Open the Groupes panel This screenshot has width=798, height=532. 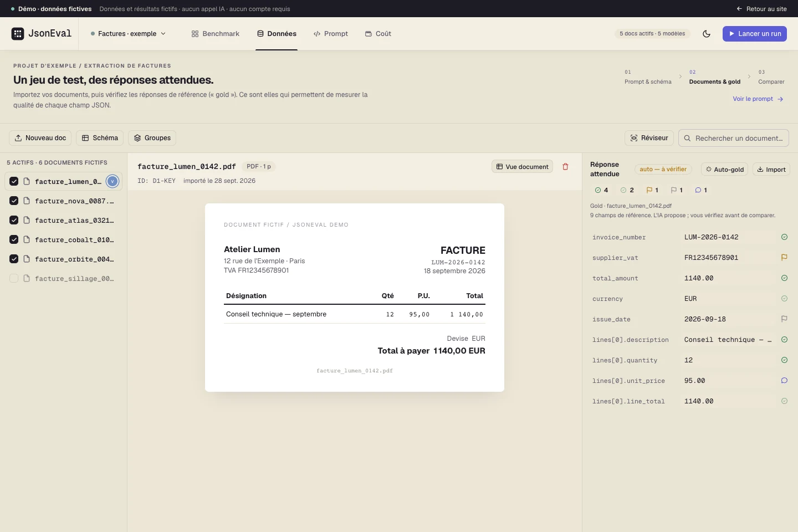(152, 138)
